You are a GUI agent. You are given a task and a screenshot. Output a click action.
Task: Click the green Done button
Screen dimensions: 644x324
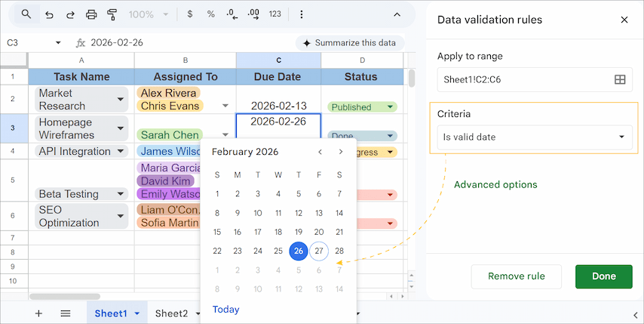tap(604, 276)
